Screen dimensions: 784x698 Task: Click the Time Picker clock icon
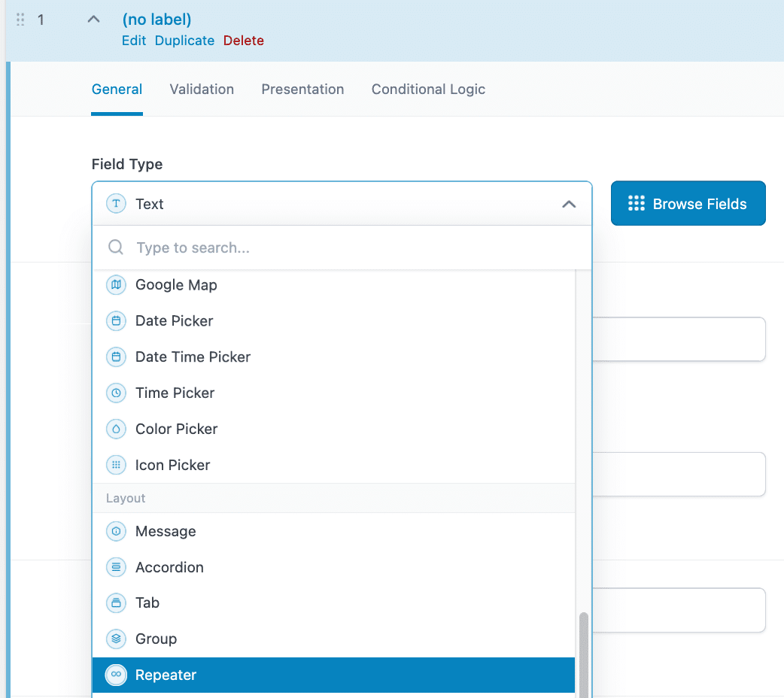point(116,393)
